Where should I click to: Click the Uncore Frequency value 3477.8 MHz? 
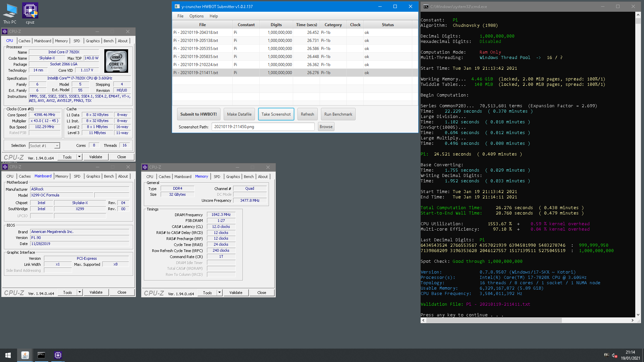click(x=250, y=200)
